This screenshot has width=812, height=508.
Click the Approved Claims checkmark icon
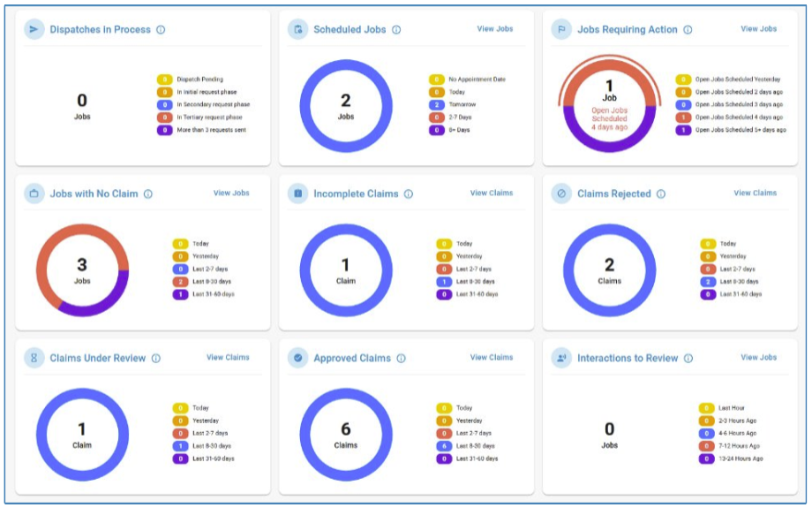(x=297, y=358)
